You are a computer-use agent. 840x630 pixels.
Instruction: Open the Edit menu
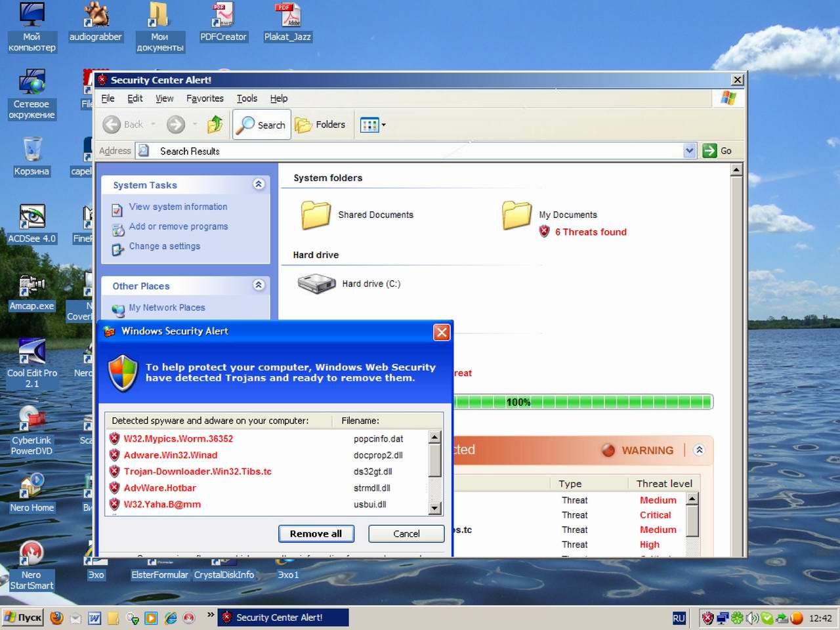tap(135, 98)
